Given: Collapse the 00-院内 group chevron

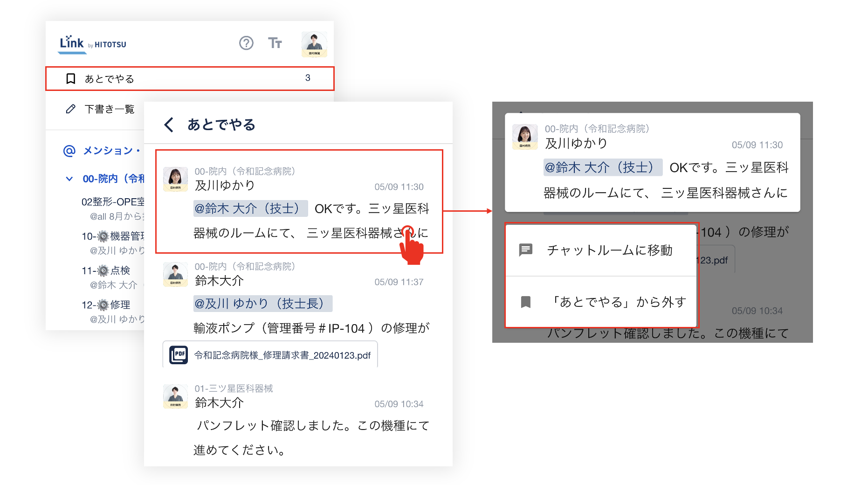Looking at the screenshot, I should point(69,179).
